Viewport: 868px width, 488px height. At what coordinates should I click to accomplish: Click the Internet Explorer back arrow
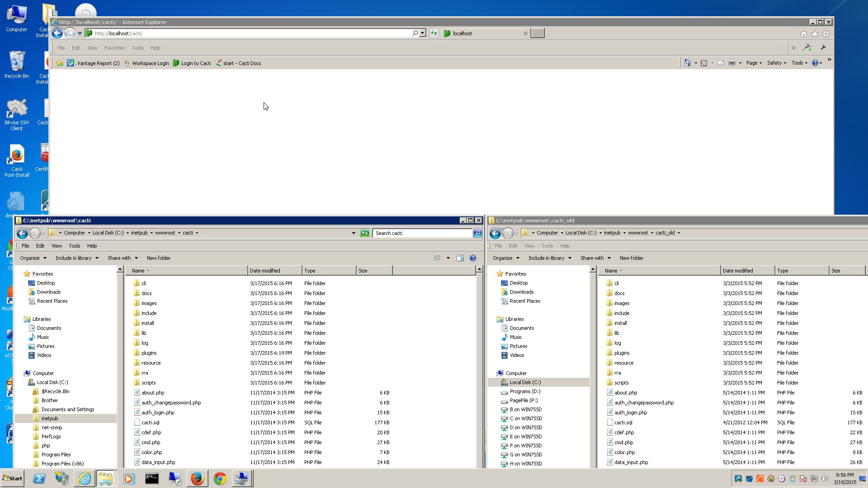click(x=57, y=33)
